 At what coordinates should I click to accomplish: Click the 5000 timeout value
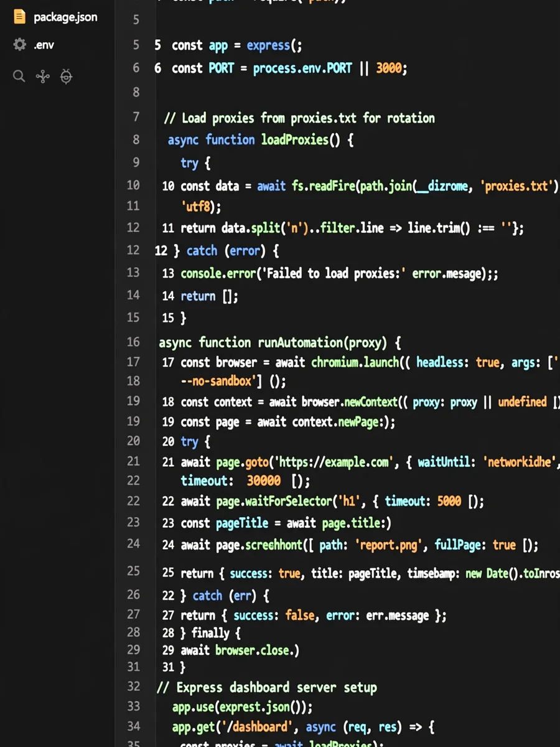pyautogui.click(x=449, y=502)
